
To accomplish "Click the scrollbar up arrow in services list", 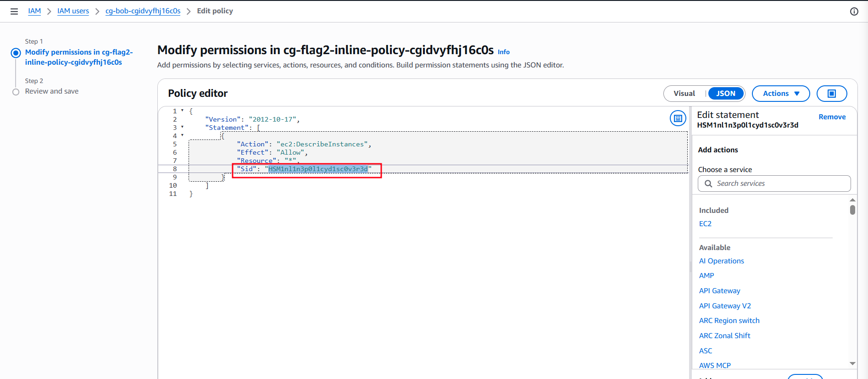I will pyautogui.click(x=852, y=200).
